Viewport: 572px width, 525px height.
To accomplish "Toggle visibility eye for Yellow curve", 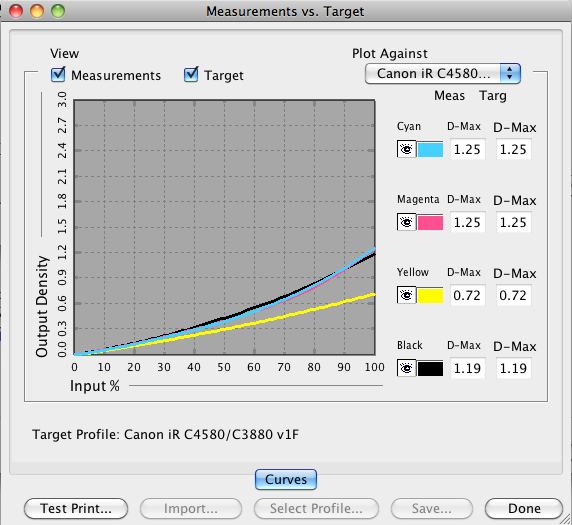I will click(x=406, y=295).
